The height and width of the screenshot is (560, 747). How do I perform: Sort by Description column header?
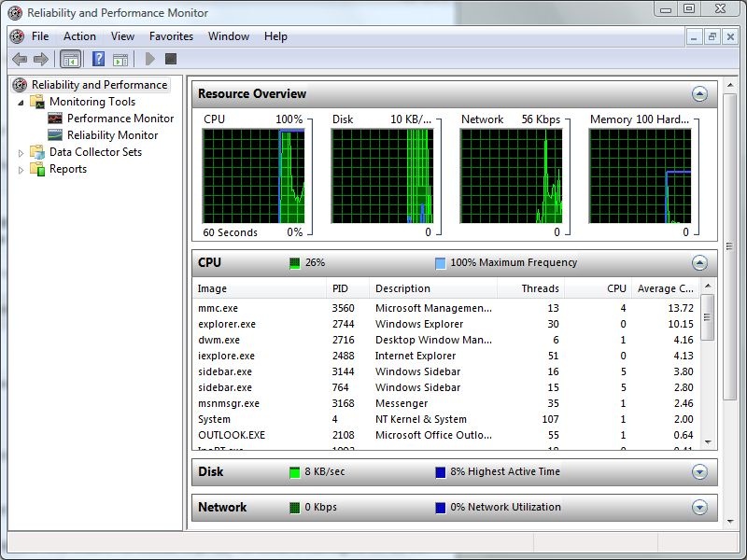coord(433,288)
